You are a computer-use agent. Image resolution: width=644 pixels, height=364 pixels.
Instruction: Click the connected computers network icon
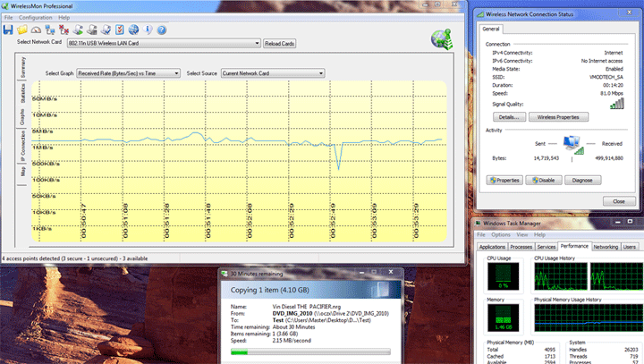50,30
